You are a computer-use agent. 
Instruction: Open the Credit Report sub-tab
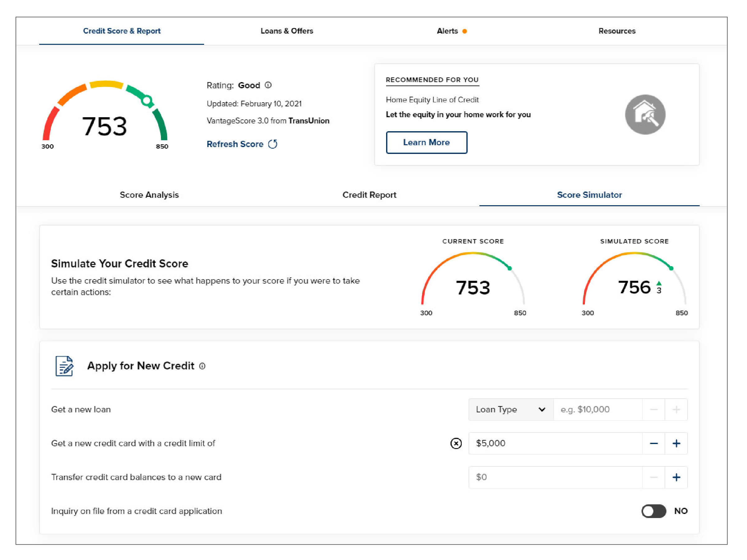369,195
